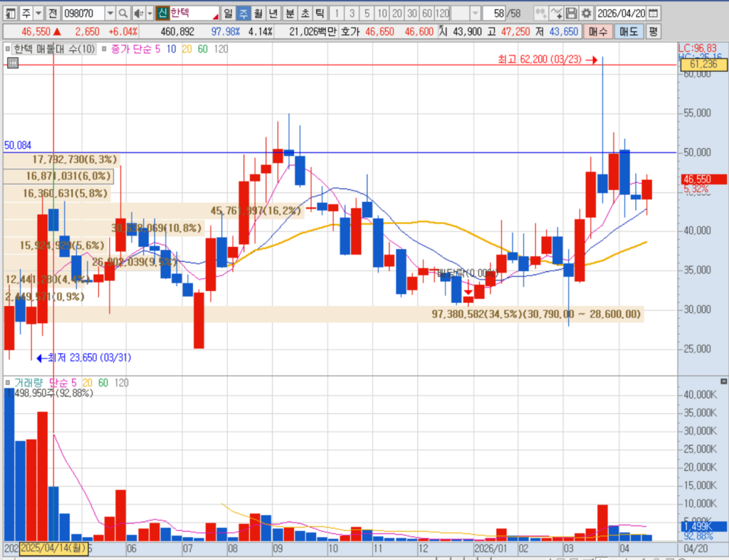Click the 2025/04/14(월) crosshair date label
Viewport: 729px width, 560px height.
[54, 548]
